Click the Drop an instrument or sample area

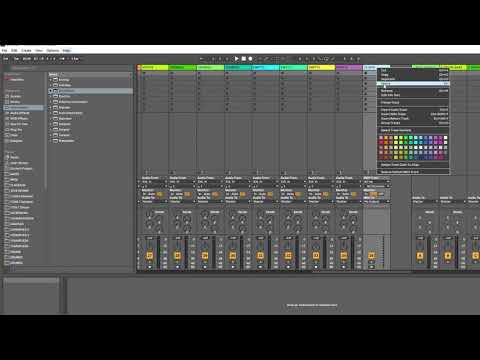click(312, 305)
